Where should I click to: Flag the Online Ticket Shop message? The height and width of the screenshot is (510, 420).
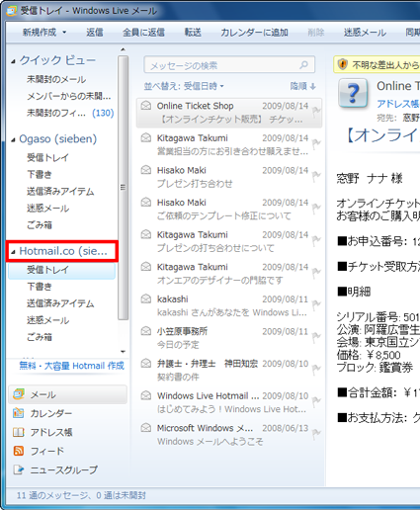pyautogui.click(x=316, y=112)
